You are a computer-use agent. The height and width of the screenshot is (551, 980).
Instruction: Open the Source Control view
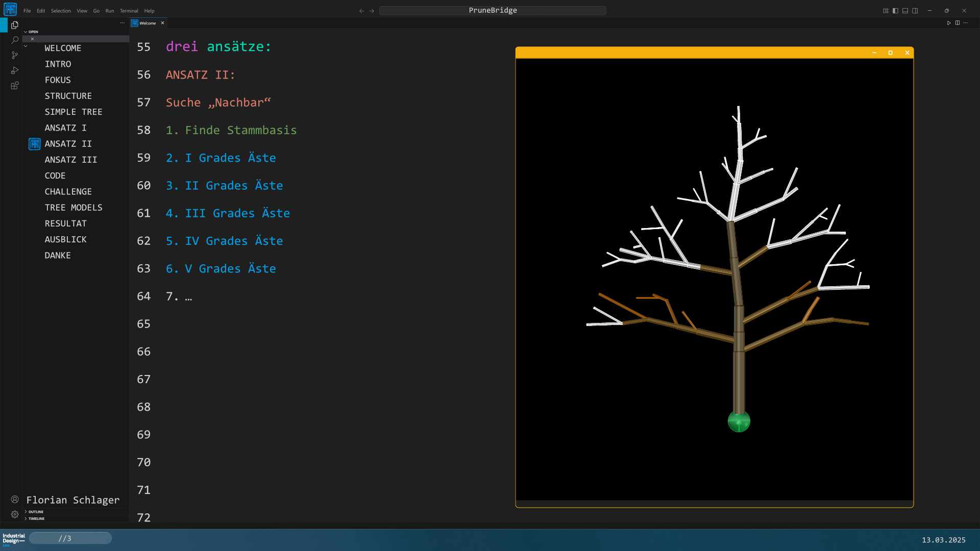[15, 55]
